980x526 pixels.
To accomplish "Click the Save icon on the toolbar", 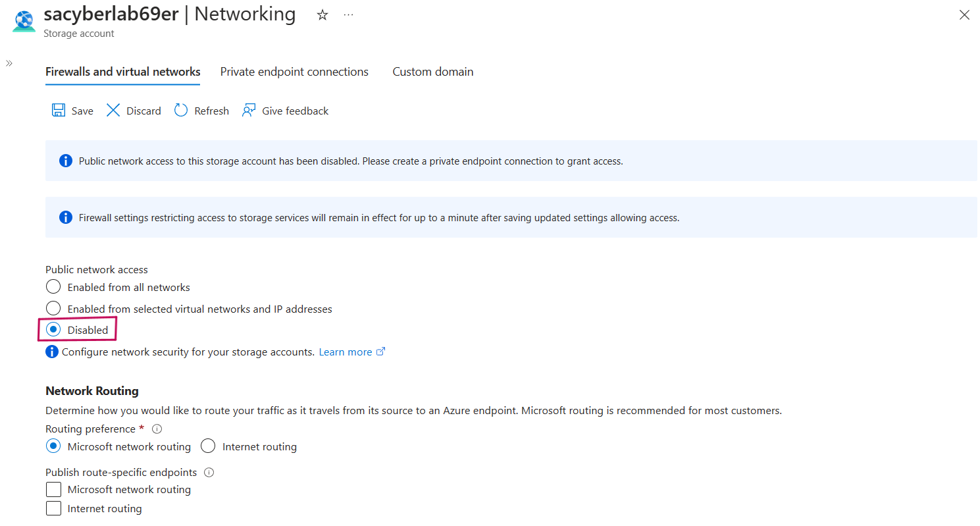I will point(59,110).
